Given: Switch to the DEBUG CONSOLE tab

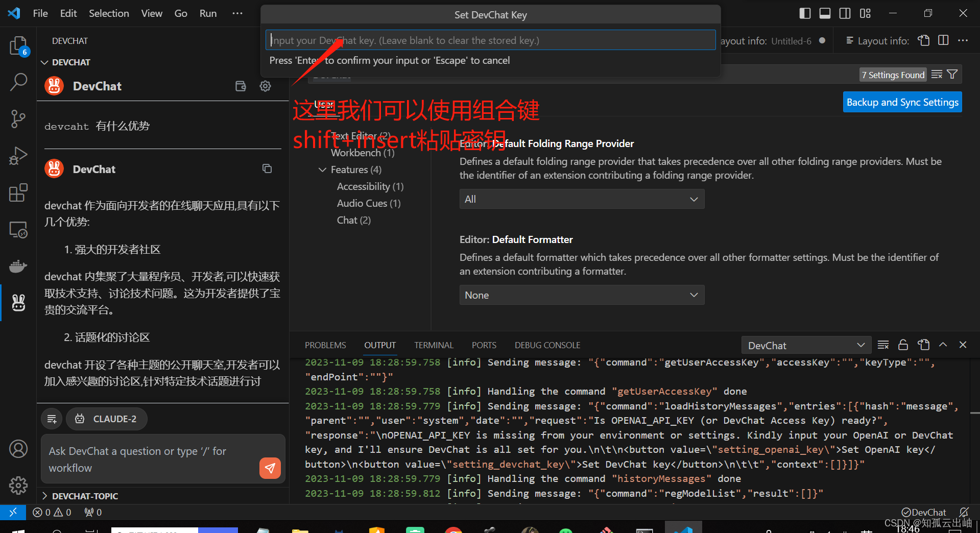Looking at the screenshot, I should [x=547, y=345].
